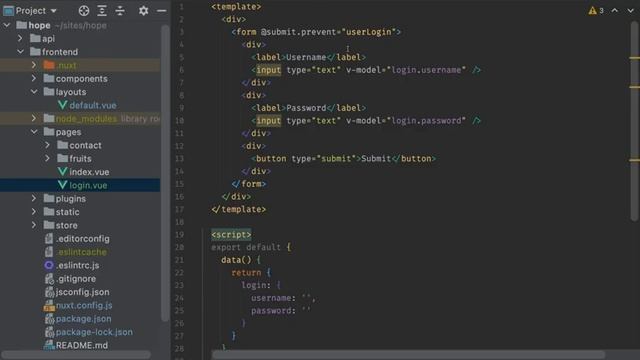640x360 pixels.
Task: Open index.vue file
Action: pos(89,172)
